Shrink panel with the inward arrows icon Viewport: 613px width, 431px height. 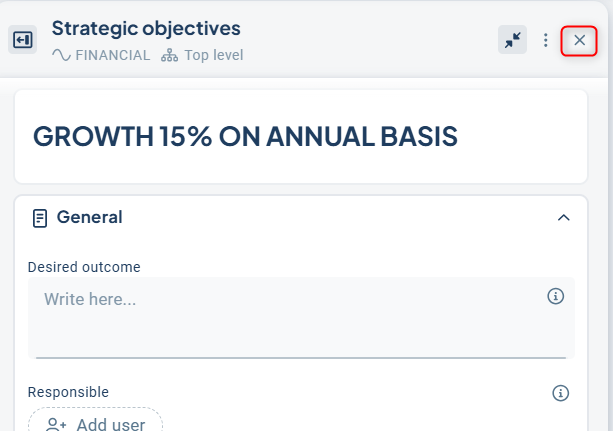[x=513, y=40]
